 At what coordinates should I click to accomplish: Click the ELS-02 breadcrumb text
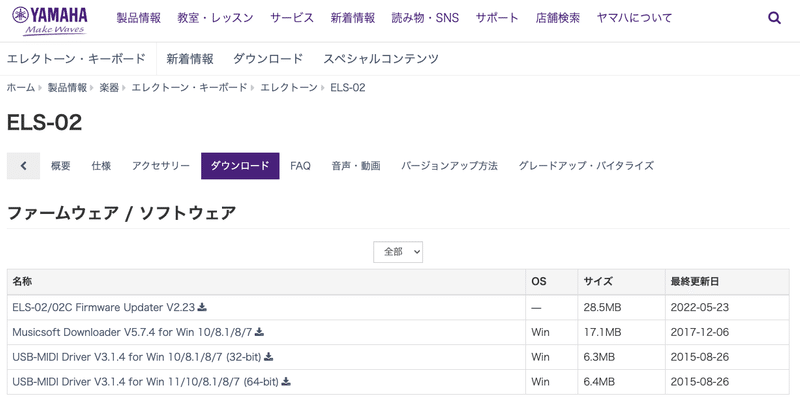tap(347, 88)
